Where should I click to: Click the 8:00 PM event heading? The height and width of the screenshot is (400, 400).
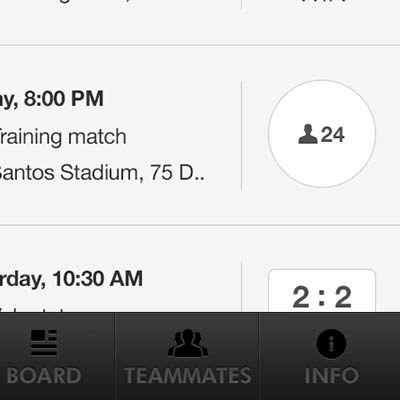point(52,99)
